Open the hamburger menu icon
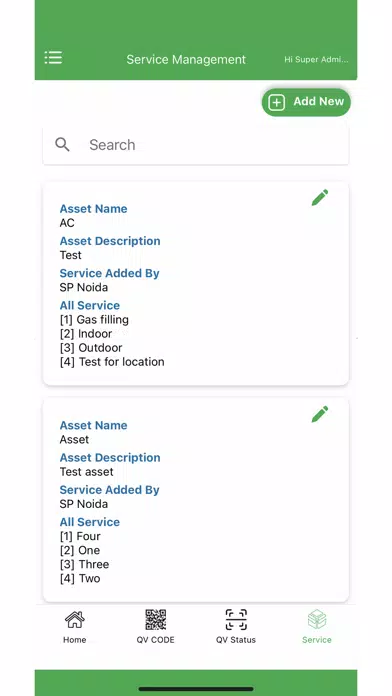The width and height of the screenshot is (392, 696). click(x=53, y=58)
